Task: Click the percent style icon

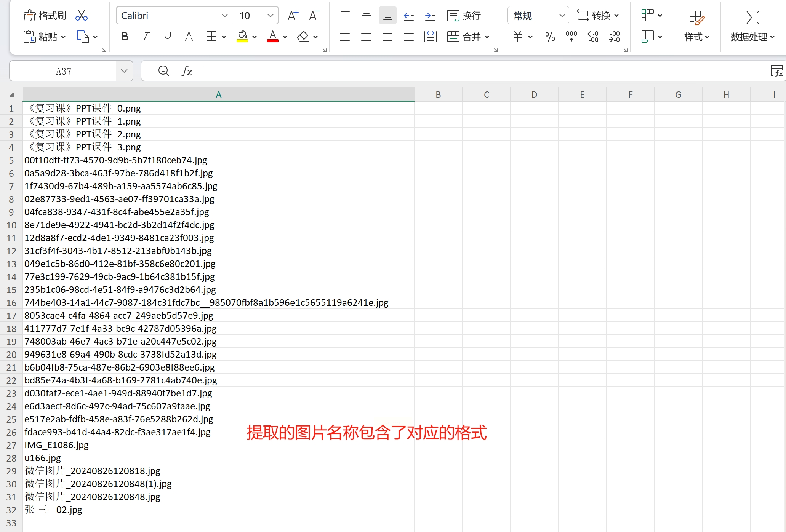Action: (x=549, y=37)
